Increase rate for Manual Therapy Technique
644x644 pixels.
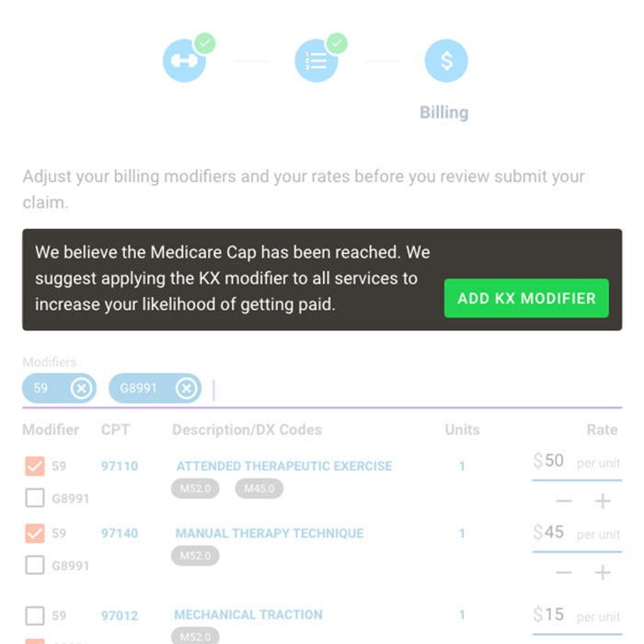pos(603,572)
